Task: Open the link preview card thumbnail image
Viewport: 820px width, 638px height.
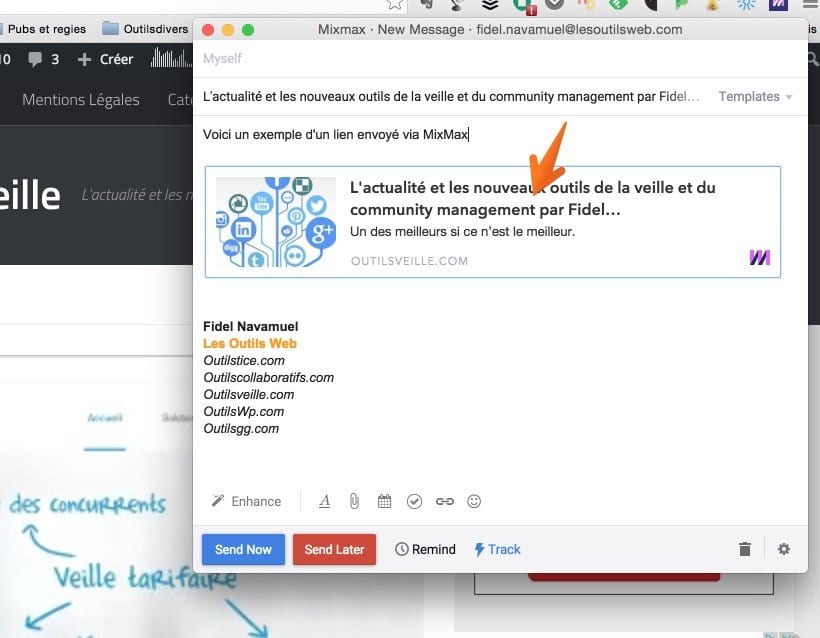Action: click(x=276, y=222)
